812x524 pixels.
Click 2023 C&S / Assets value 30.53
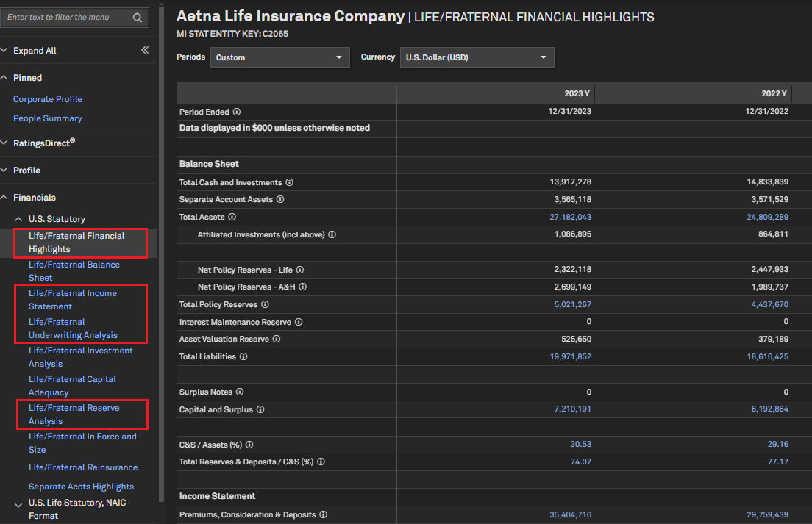(580, 444)
